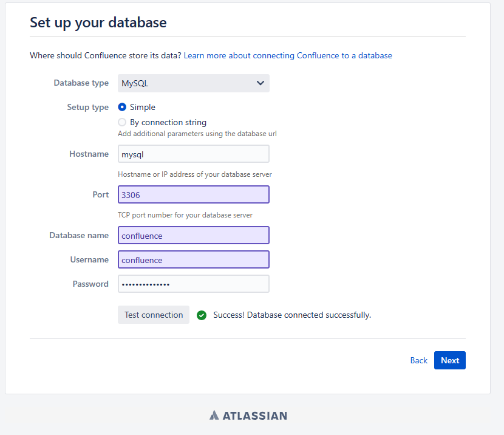
Task: Click the Next button to continue
Action: 450,360
